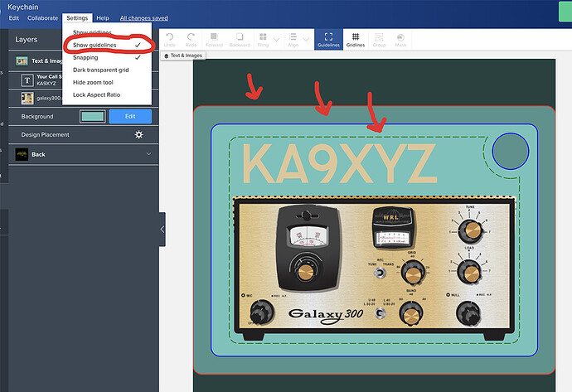The image size is (572, 392).
Task: Open the Help menu
Action: 103,18
